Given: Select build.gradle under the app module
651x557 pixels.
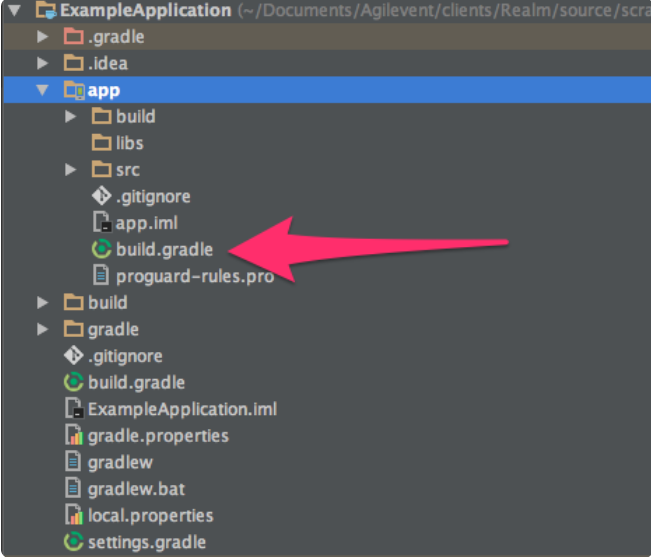Looking at the screenshot, I should (x=164, y=250).
